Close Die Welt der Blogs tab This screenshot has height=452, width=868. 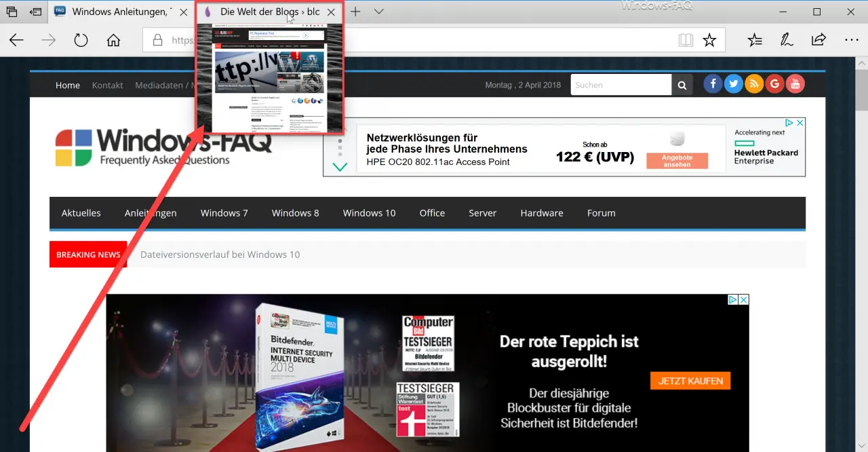(x=331, y=12)
